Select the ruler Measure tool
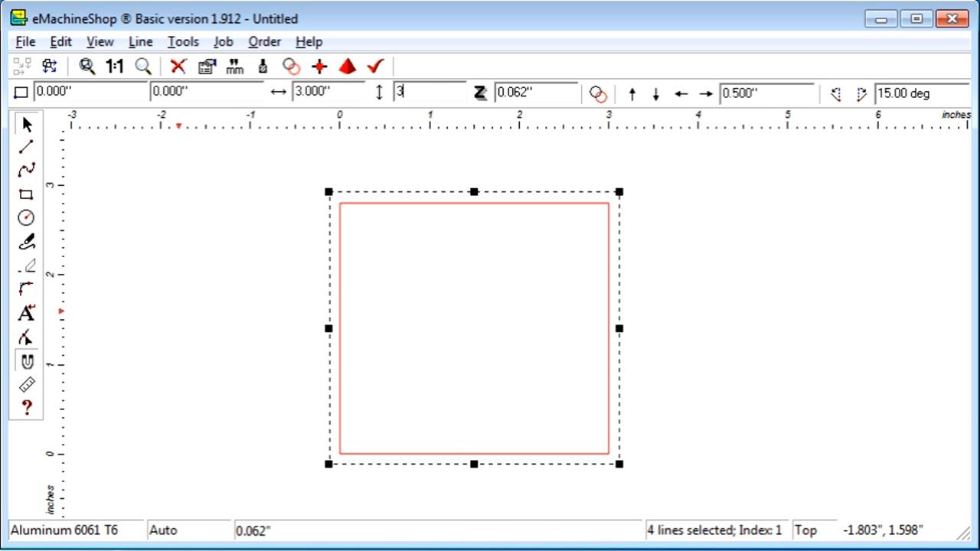980x551 pixels. (27, 384)
